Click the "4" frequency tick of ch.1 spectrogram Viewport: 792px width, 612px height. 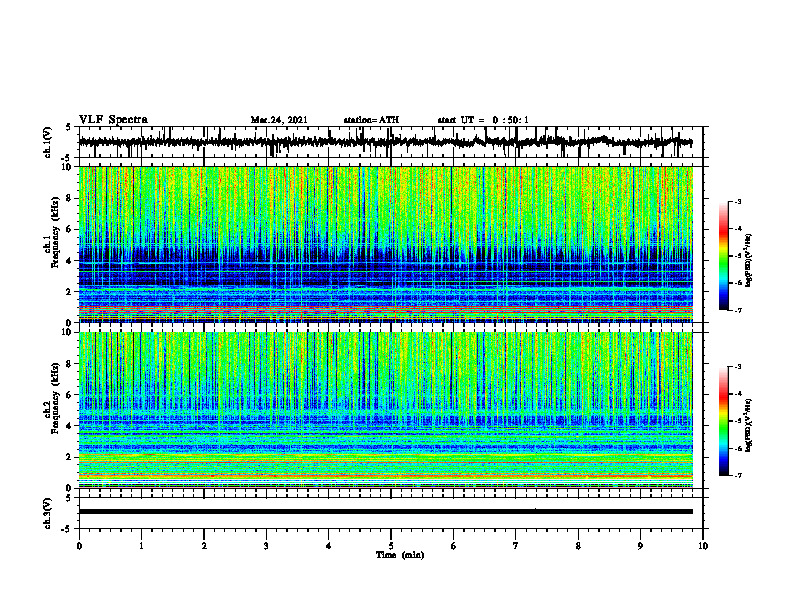click(x=69, y=261)
